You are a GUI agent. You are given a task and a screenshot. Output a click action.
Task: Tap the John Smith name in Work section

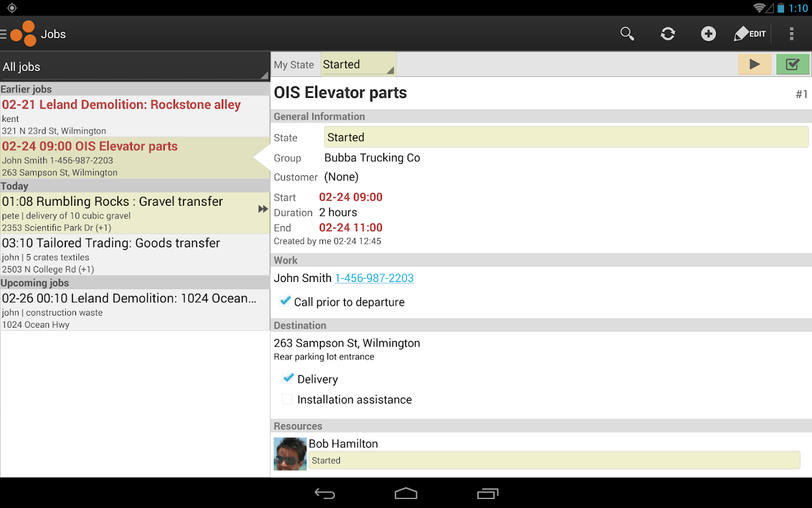click(x=303, y=278)
